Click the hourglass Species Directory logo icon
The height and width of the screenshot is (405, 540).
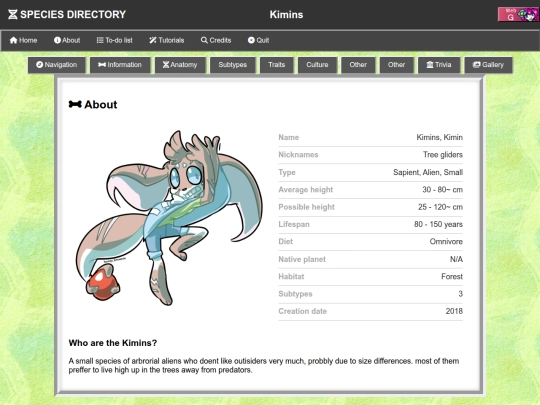13,14
